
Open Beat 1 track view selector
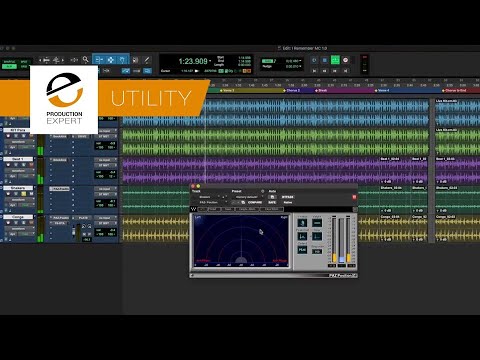tap(19, 171)
